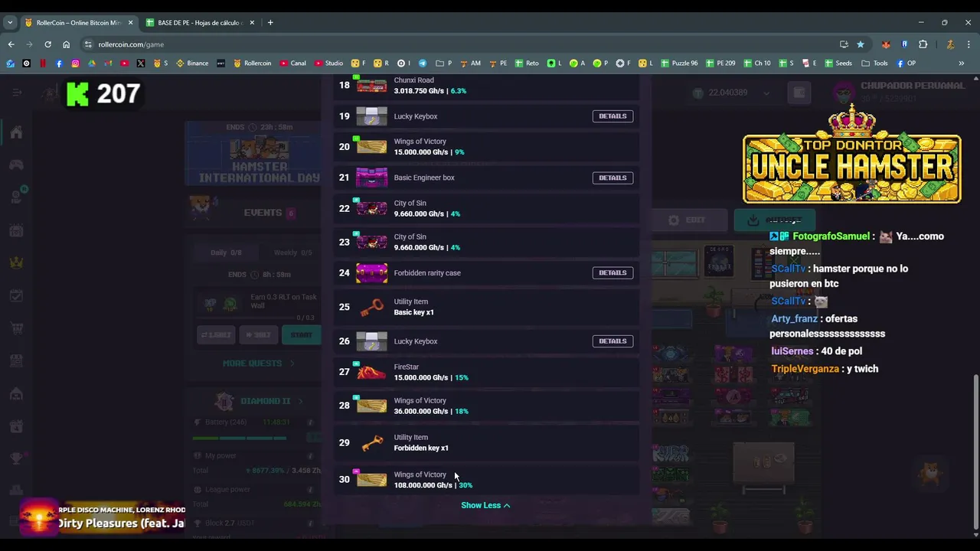This screenshot has width=980, height=551.
Task: Collapse reward list with Show Less
Action: 485,505
